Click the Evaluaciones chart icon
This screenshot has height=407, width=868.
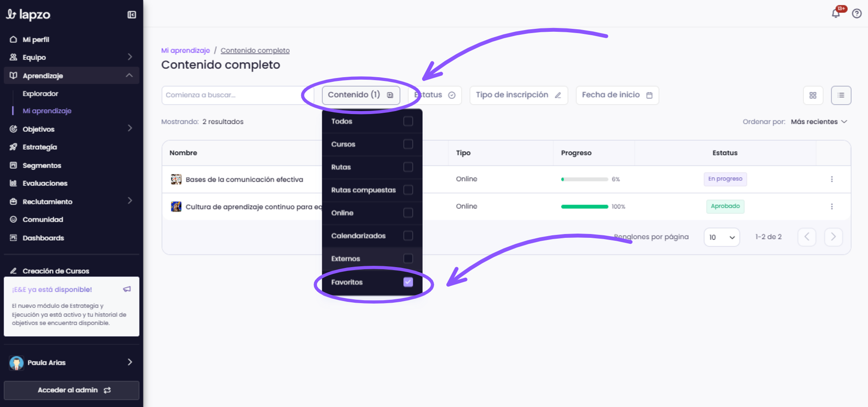pos(13,183)
